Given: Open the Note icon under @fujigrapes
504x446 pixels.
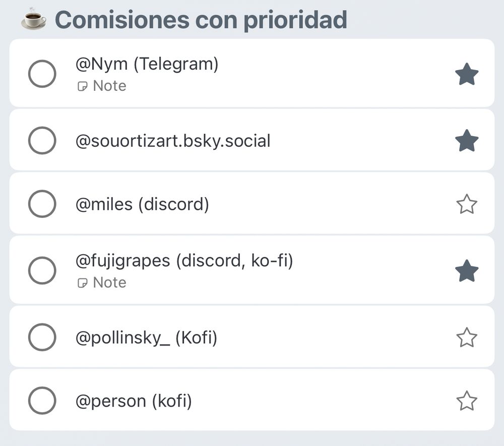Looking at the screenshot, I should [x=82, y=283].
